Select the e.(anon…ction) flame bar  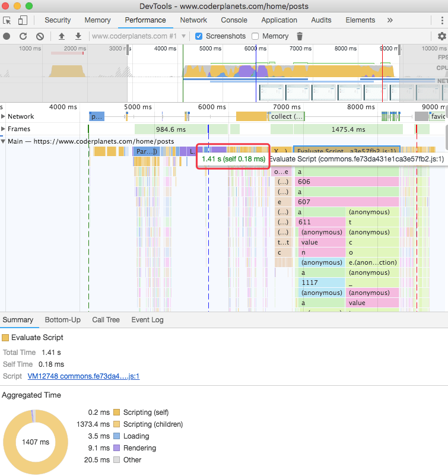tap(372, 262)
